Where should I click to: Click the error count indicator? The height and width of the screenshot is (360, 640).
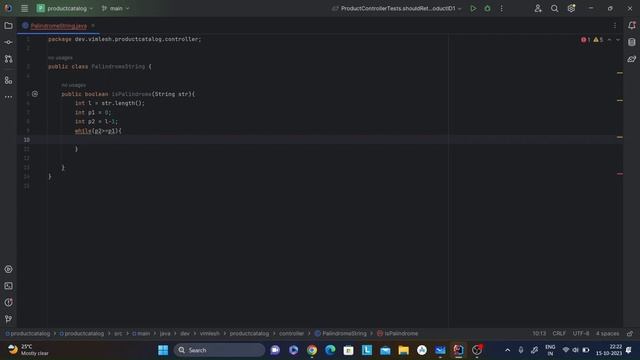(x=585, y=40)
